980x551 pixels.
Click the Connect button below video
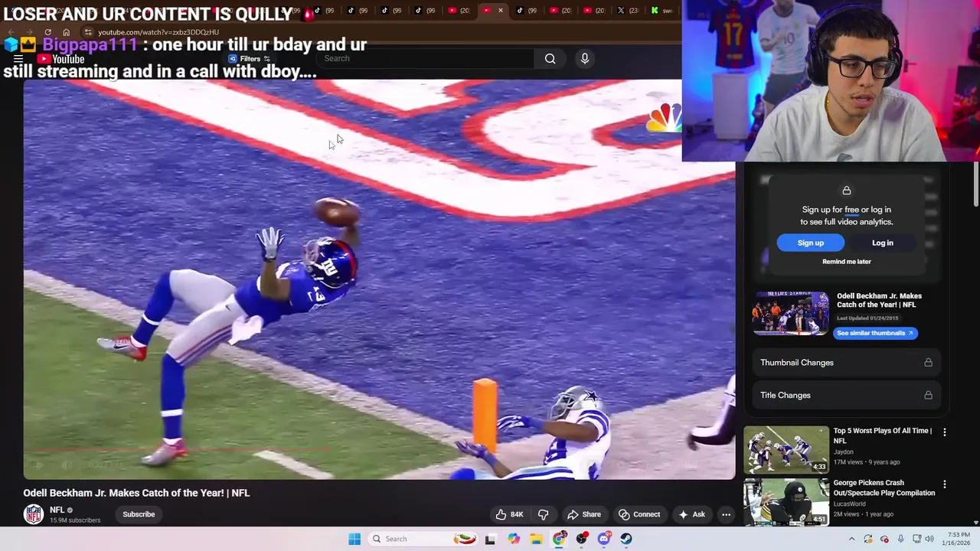point(639,514)
